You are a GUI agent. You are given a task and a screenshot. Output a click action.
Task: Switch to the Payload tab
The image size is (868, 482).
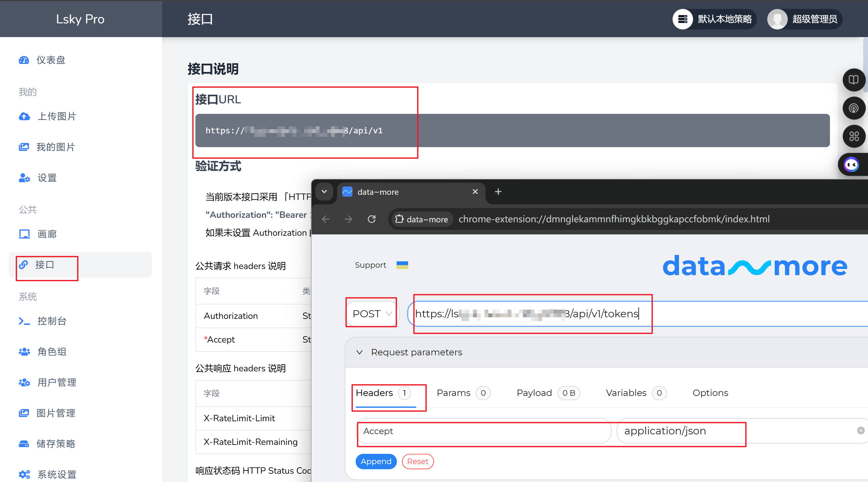[534, 393]
